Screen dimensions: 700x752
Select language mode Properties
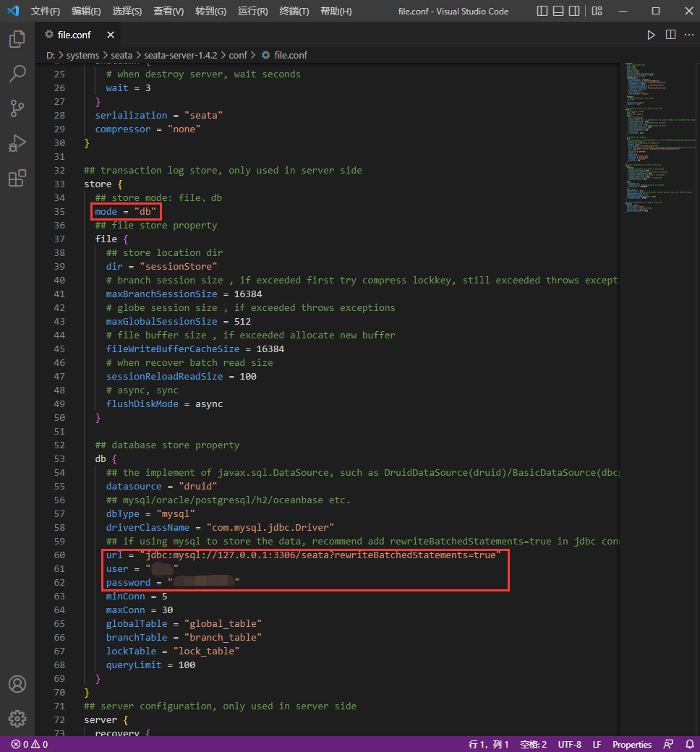632,744
